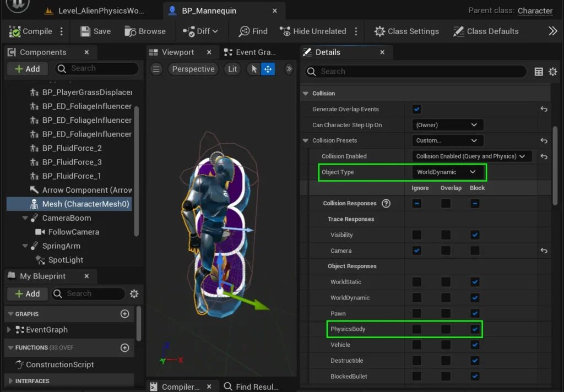
Task: Click the viewport hamburger options menu
Action: [x=157, y=69]
